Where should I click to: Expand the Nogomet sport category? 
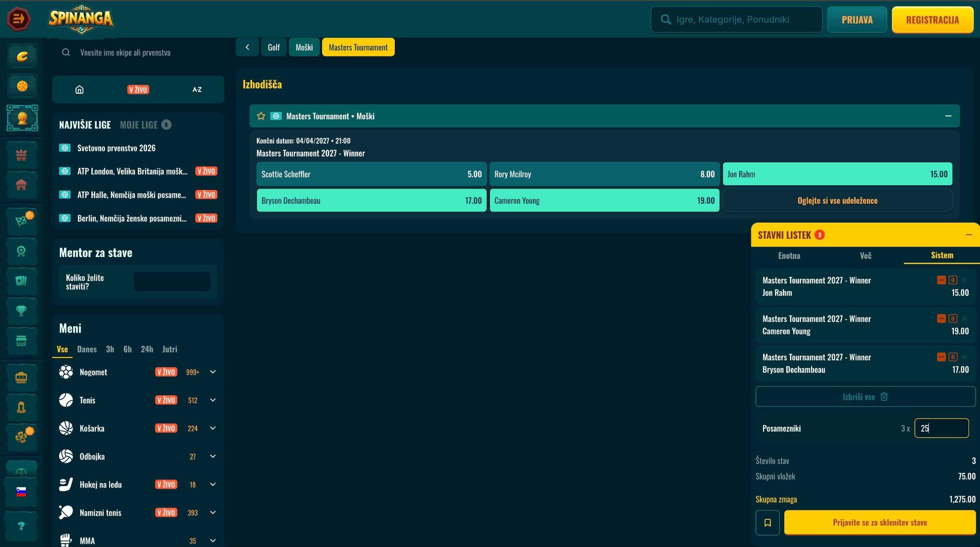213,372
